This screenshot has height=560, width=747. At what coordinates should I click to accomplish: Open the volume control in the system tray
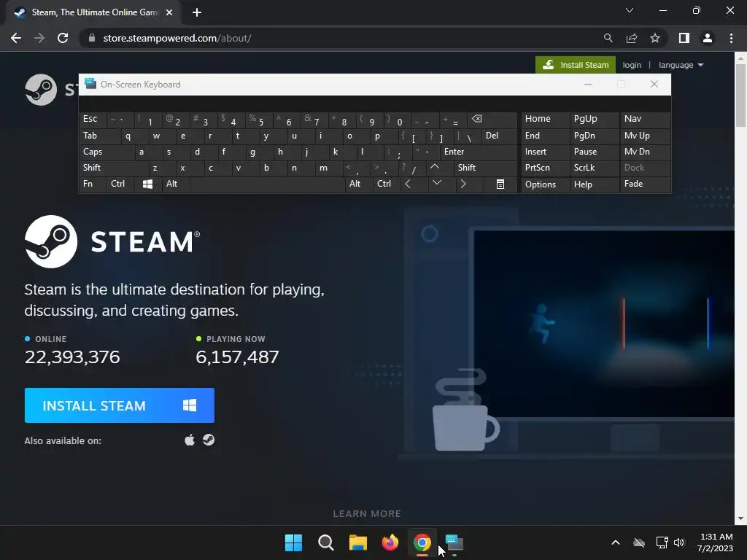(x=679, y=542)
